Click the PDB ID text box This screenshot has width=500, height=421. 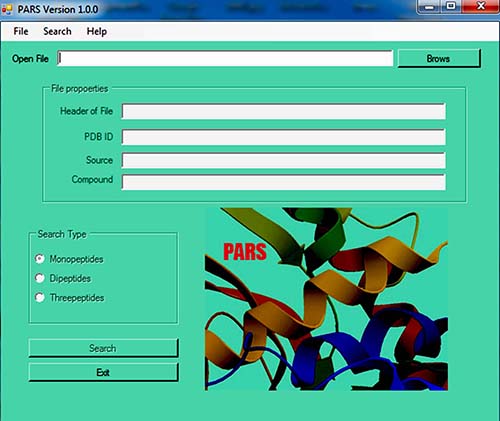(284, 137)
